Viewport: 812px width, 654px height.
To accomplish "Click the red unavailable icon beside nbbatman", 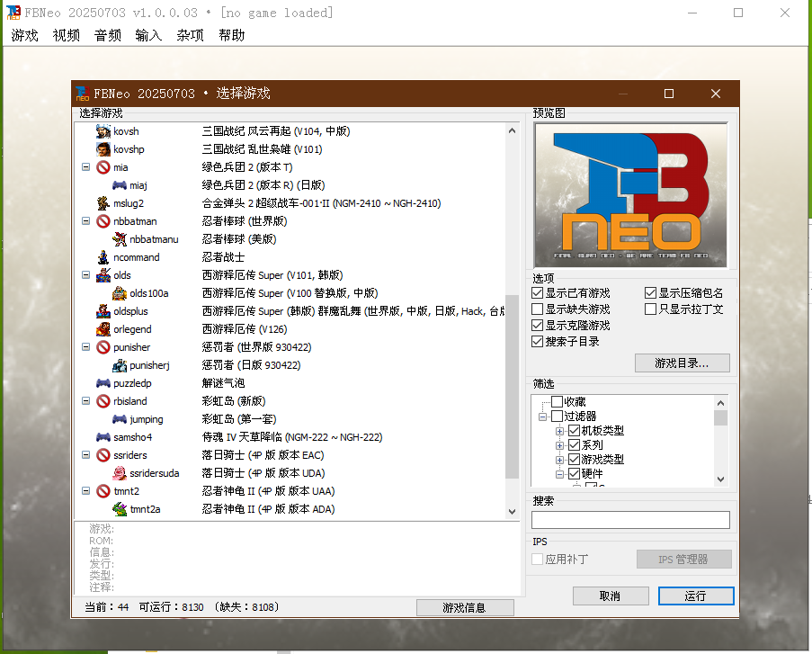I will tap(103, 221).
